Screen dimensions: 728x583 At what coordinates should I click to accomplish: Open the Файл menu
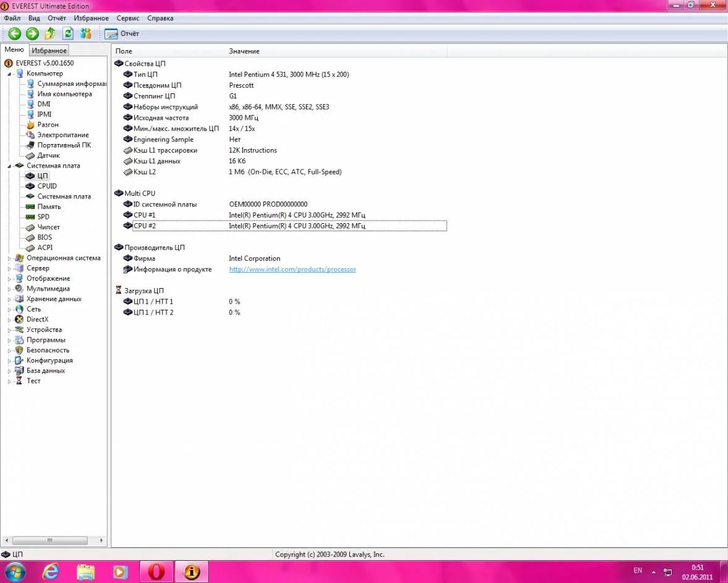tap(12, 18)
